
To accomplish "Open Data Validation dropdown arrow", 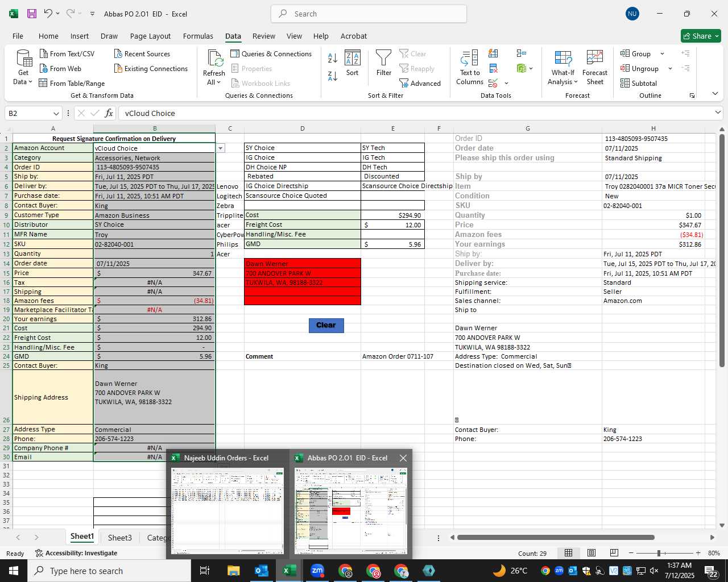I will 506,83.
